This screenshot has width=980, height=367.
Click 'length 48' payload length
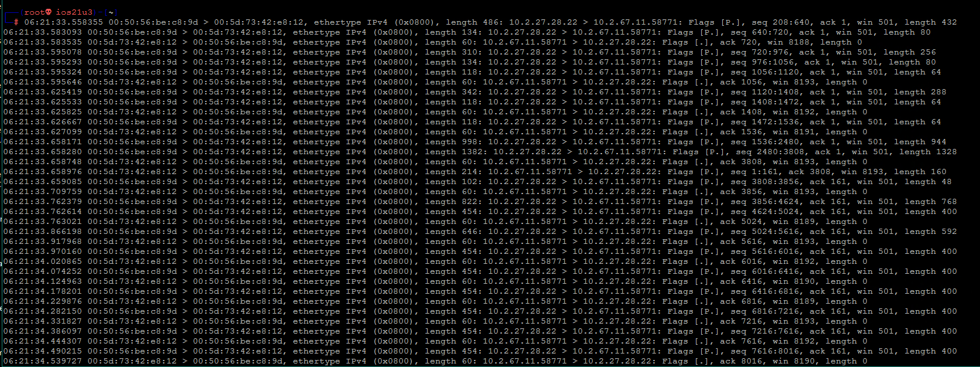(x=928, y=182)
